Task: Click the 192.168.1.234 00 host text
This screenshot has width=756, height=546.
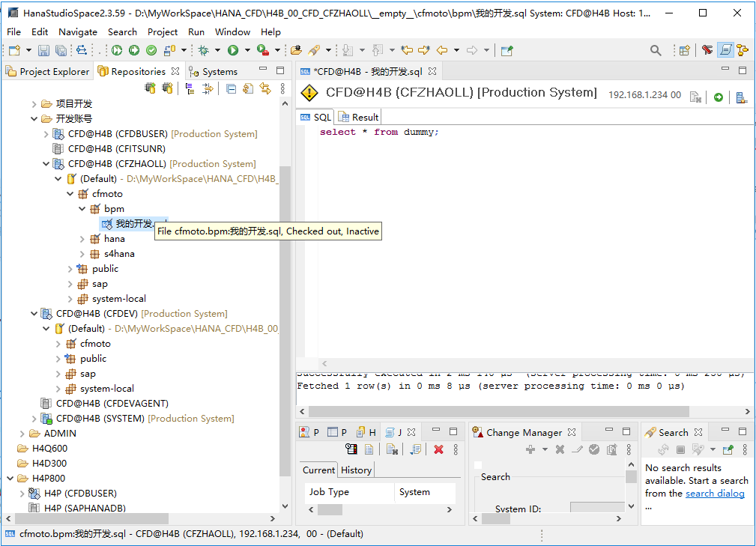Action: pyautogui.click(x=644, y=95)
